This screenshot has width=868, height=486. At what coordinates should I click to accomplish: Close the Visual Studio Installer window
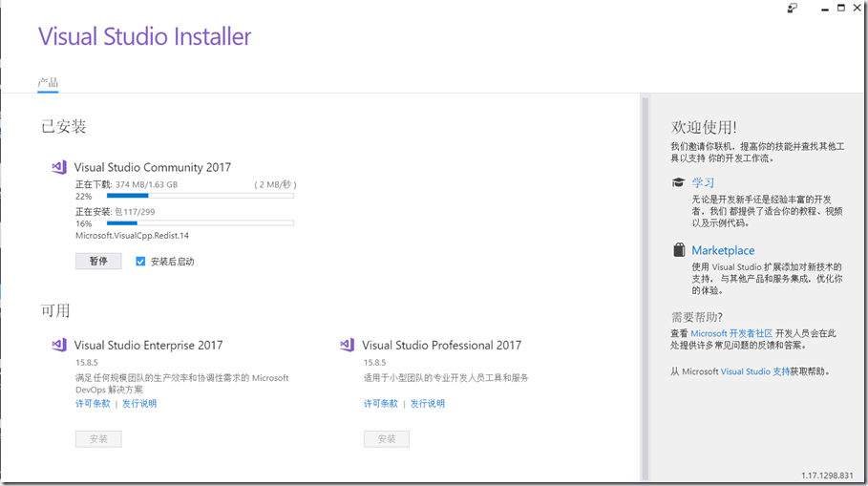[x=857, y=8]
